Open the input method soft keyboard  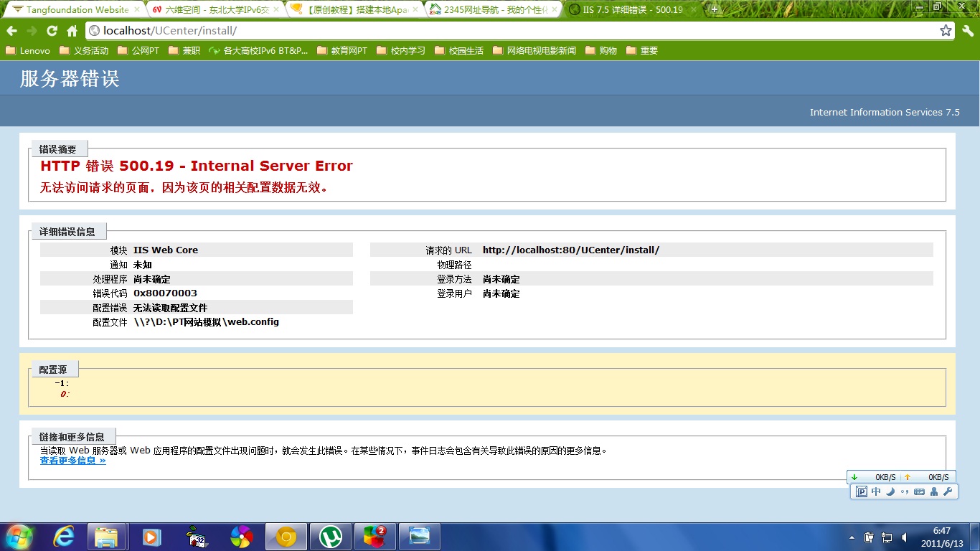[919, 491]
